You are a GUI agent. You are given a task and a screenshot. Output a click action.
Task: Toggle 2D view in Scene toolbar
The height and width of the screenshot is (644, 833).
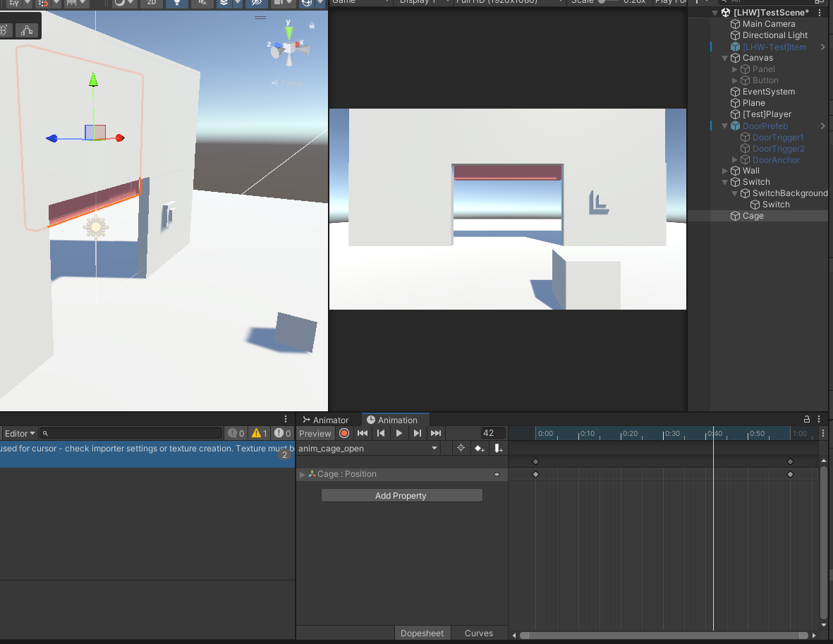point(152,3)
